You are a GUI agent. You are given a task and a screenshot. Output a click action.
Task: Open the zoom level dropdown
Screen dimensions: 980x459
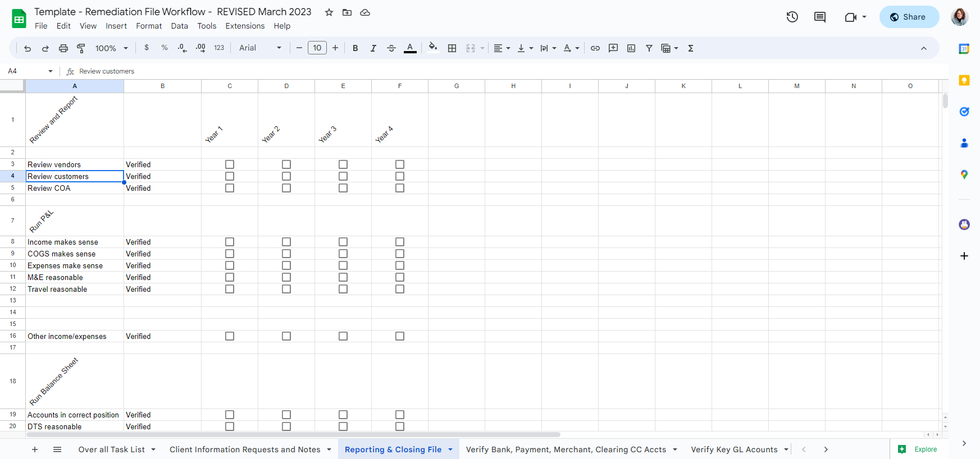112,48
